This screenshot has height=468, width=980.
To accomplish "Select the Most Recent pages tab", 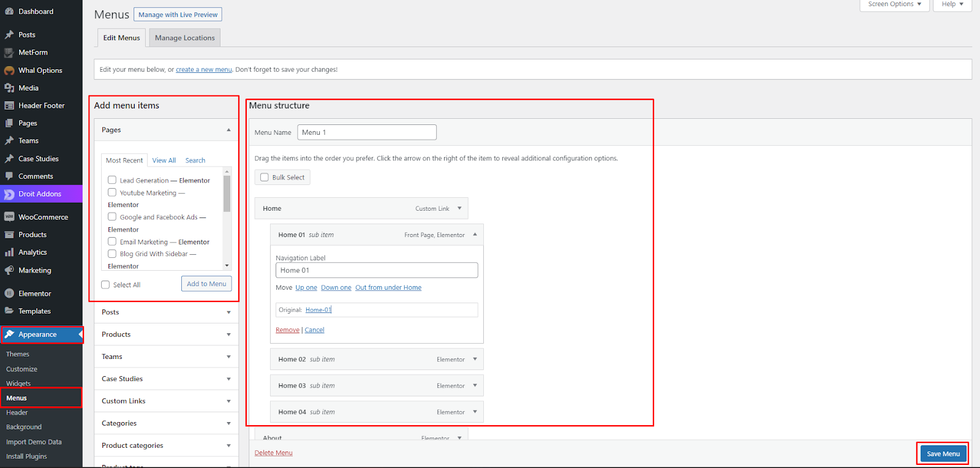I will (124, 160).
